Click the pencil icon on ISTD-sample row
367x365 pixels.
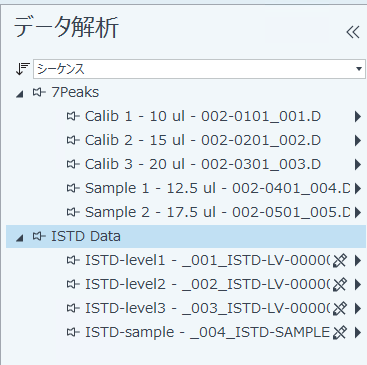(340, 332)
